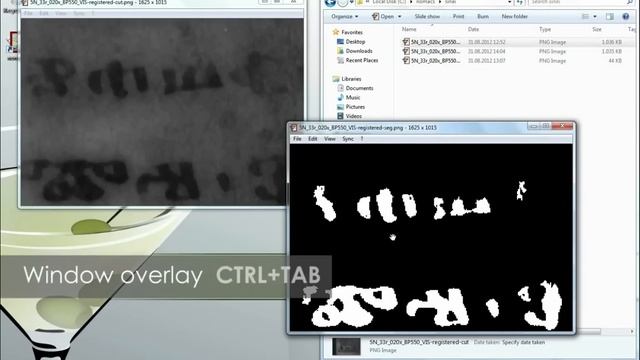640x360 pixels.
Task: Click the black segmentation image canvas
Action: coord(431,237)
